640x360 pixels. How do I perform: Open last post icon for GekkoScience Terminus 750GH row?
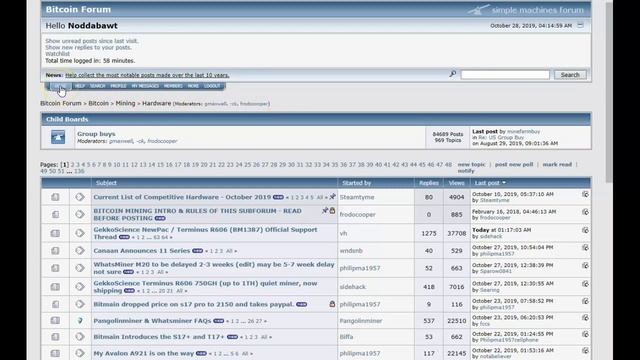tap(585, 284)
